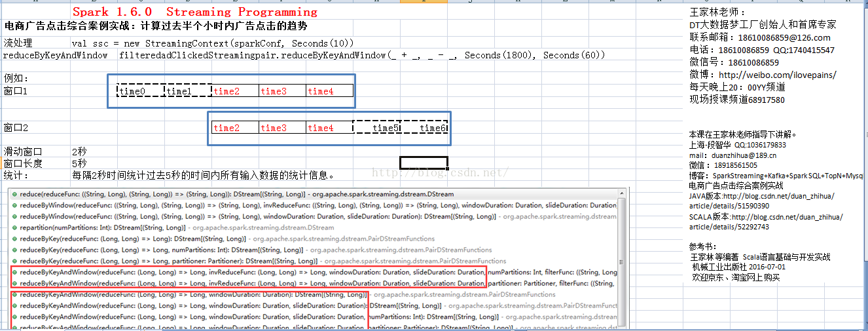Click the 王家林老师: heading text
Image resolution: width=868 pixels, height=331 pixels.
(x=717, y=12)
